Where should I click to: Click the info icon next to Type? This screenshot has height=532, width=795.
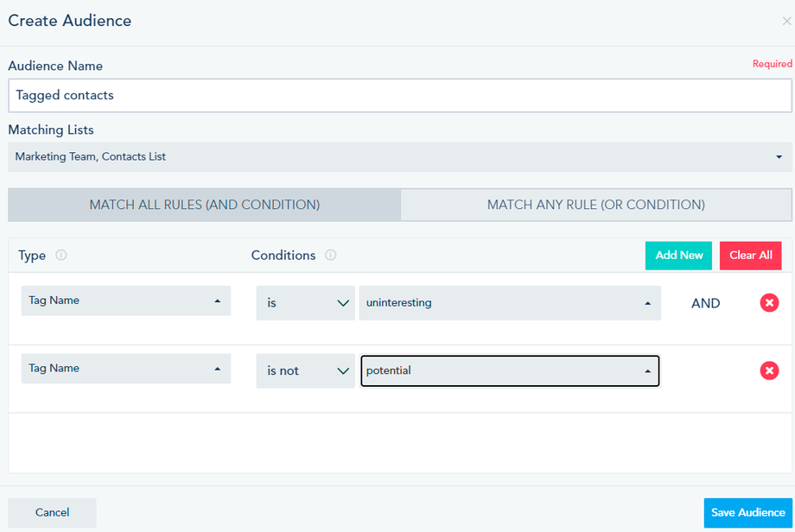pos(61,256)
